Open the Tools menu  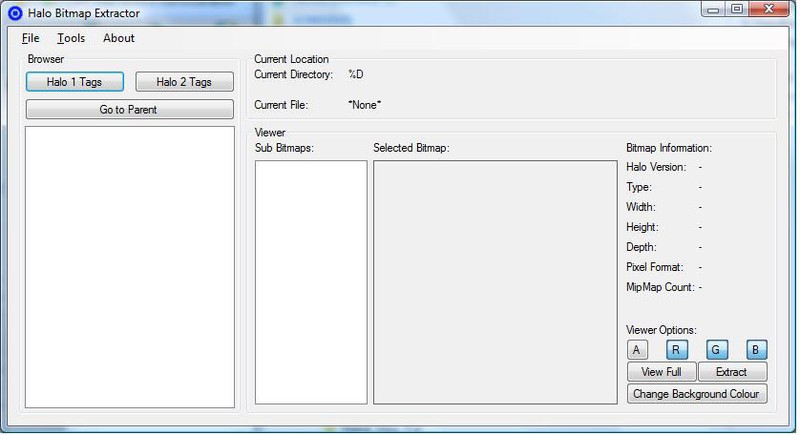coord(71,38)
